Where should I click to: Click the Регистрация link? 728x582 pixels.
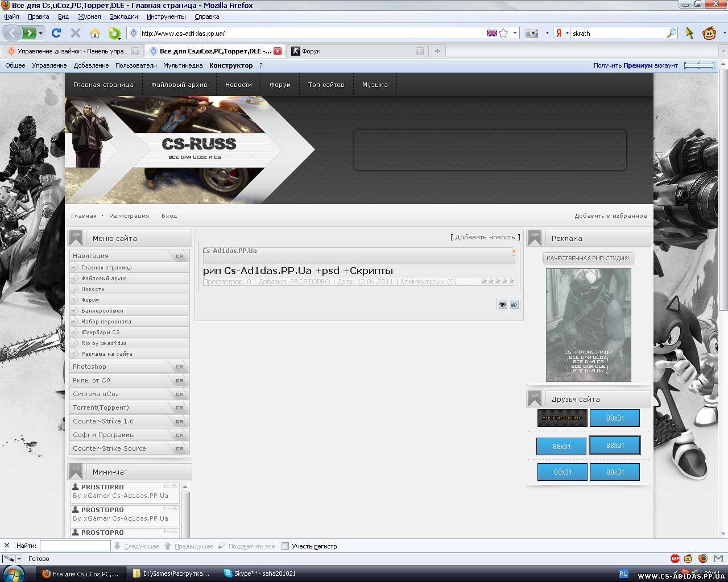[x=129, y=216]
